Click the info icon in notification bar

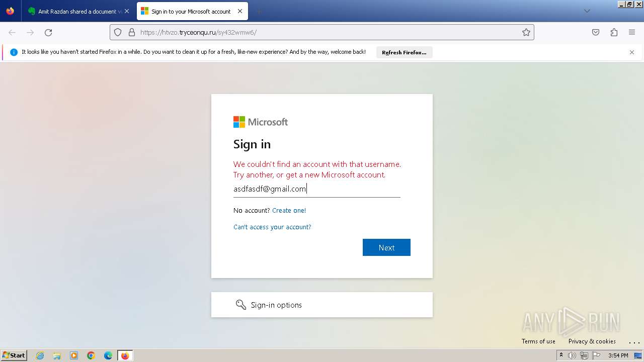coord(14,52)
